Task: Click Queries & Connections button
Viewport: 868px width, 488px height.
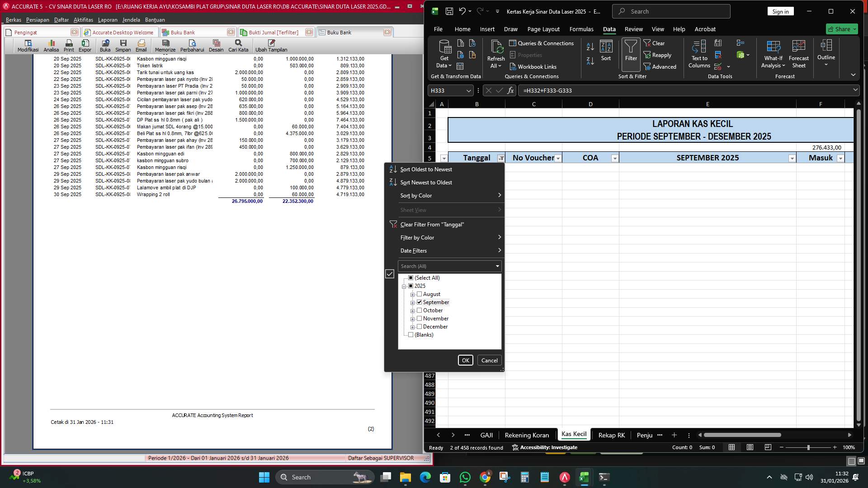Action: coord(542,43)
